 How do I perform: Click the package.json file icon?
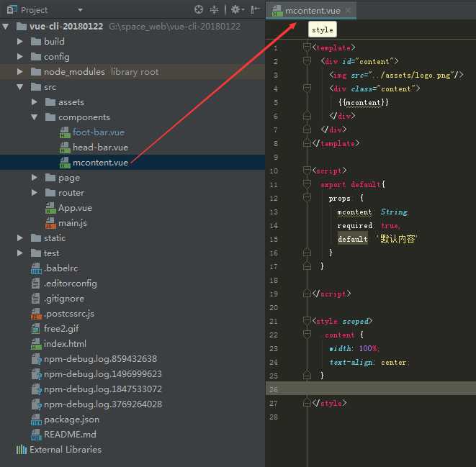(36, 420)
